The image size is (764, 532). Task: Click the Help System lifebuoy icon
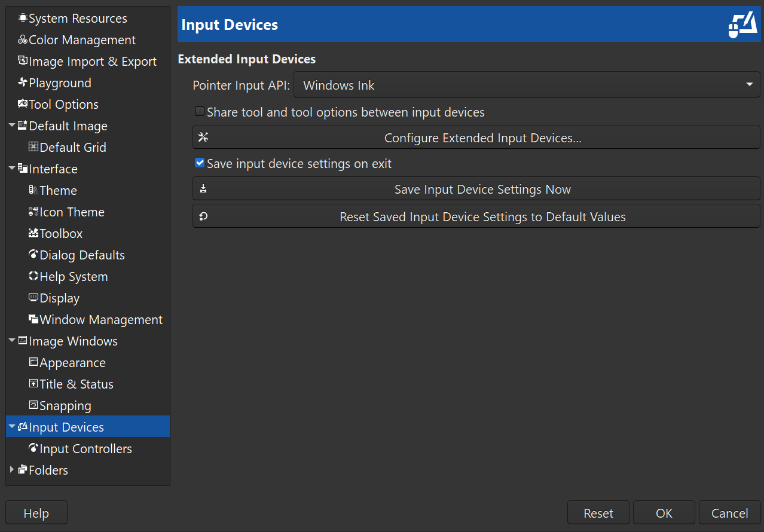[x=33, y=277]
